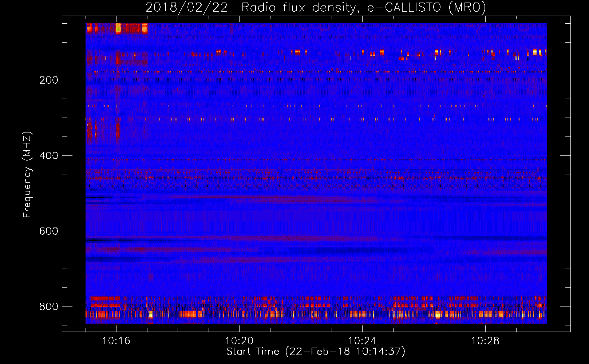This screenshot has width=589, height=364.
Task: Click the 'Start Time (22-Feb-18 10:14:37)' label
Action: (x=316, y=352)
